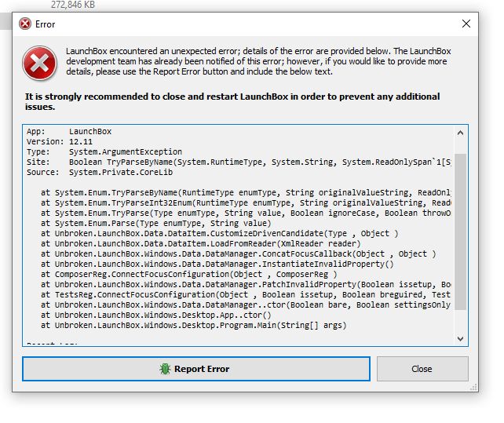Click the 'DataManager..ctor(Boolean bare' stack line
This screenshot has width=504, height=423.
[x=246, y=305]
